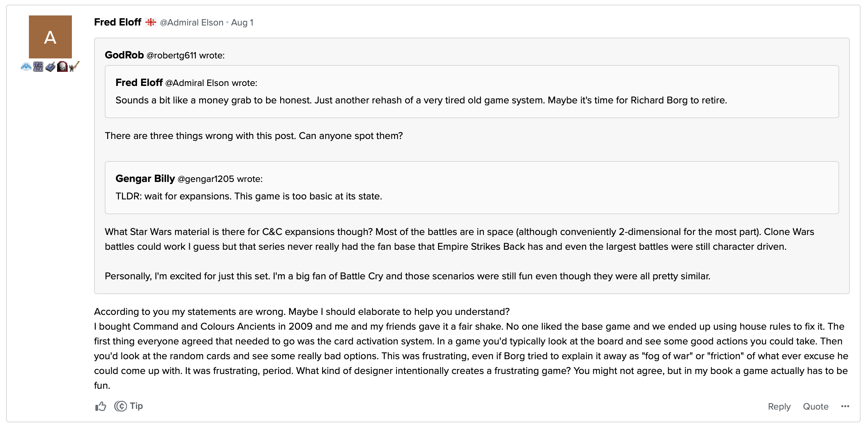Click the blue eye microbadge under avatar
868x427 pixels.
pyautogui.click(x=26, y=67)
